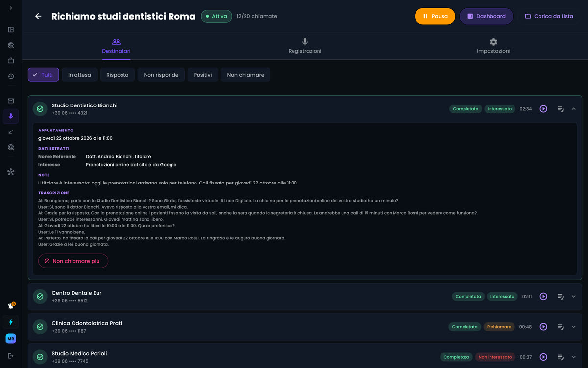The width and height of the screenshot is (588, 368).
Task: Open the MR user avatar
Action: pyautogui.click(x=11, y=339)
